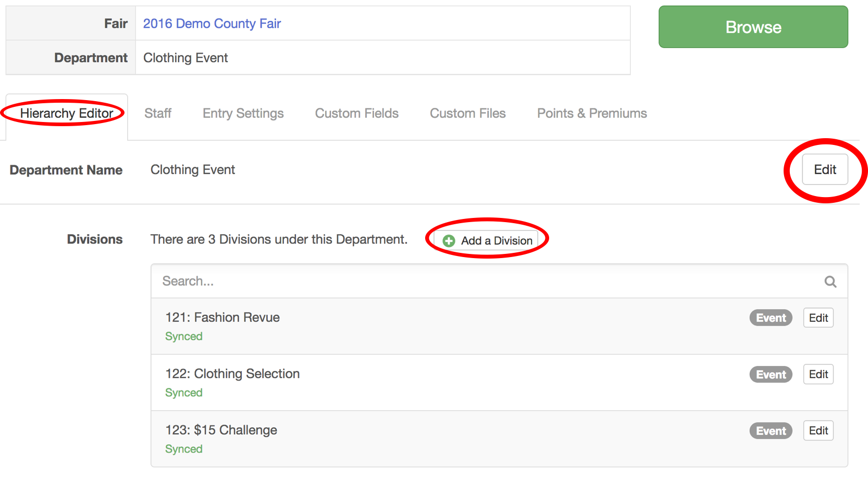This screenshot has width=868, height=500.
Task: Select the 122: Clothing Selection row text
Action: (x=232, y=374)
